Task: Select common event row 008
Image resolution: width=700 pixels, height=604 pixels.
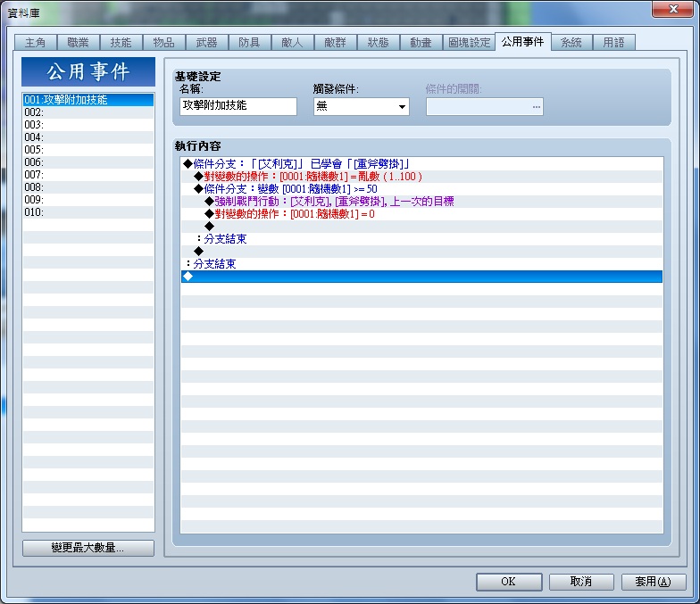Action: (88, 187)
